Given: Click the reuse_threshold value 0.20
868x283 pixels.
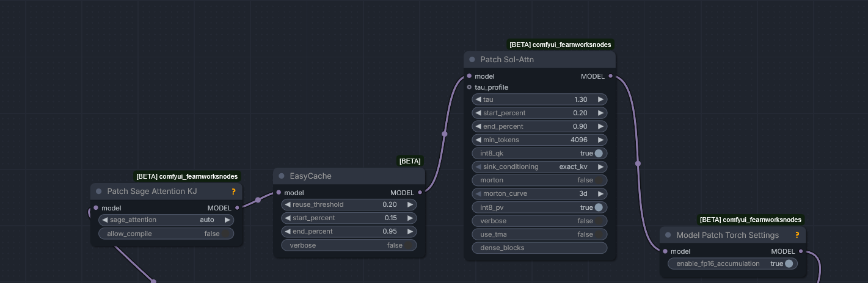Looking at the screenshot, I should (390, 204).
